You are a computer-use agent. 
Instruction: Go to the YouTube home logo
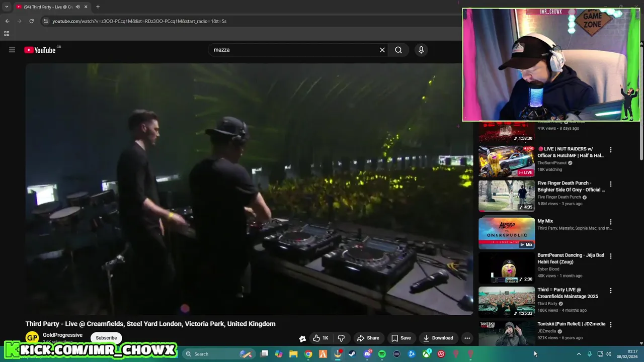tap(40, 50)
